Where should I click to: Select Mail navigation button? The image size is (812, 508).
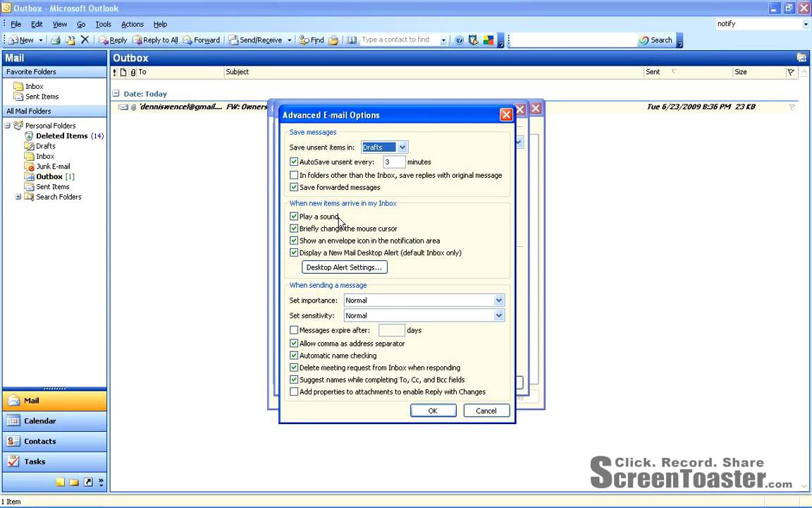54,401
